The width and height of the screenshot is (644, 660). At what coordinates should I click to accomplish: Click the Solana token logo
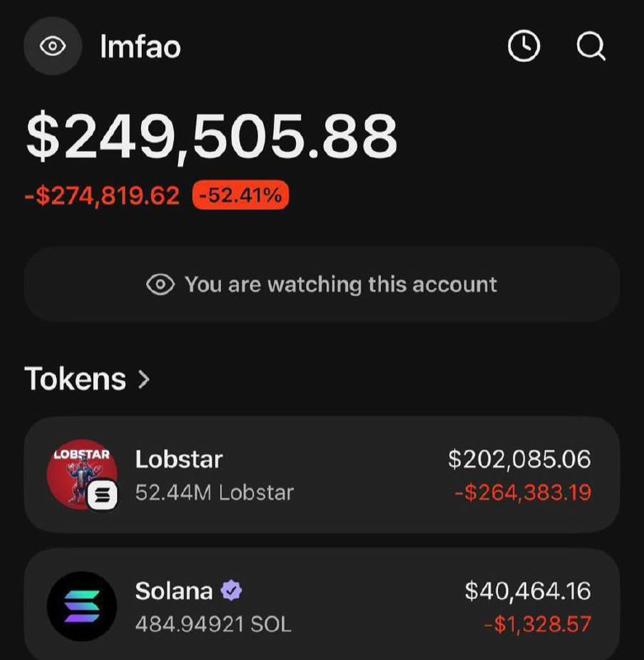pyautogui.click(x=82, y=606)
